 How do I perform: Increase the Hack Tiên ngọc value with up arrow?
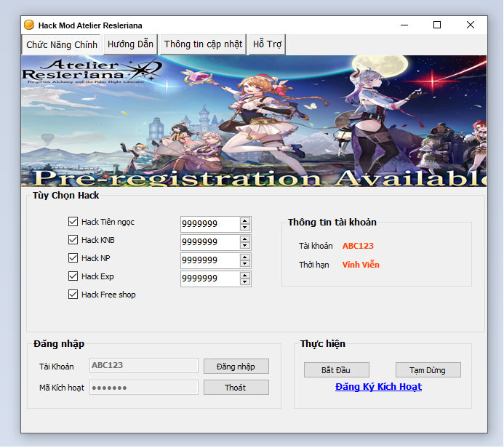[245, 221]
